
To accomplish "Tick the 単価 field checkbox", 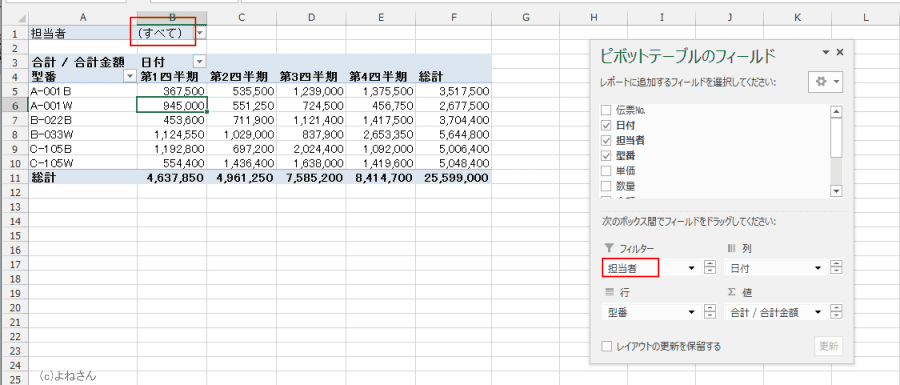I will click(606, 170).
